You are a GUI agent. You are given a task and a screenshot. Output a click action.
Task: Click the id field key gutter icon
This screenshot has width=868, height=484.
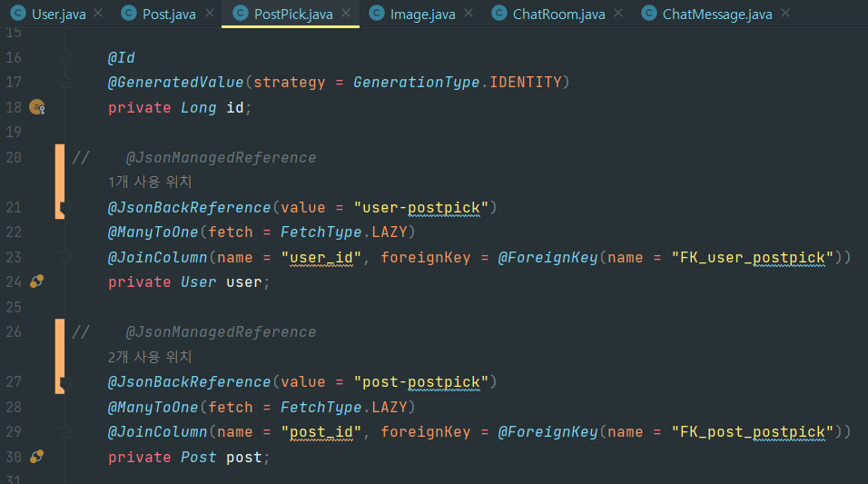37,107
